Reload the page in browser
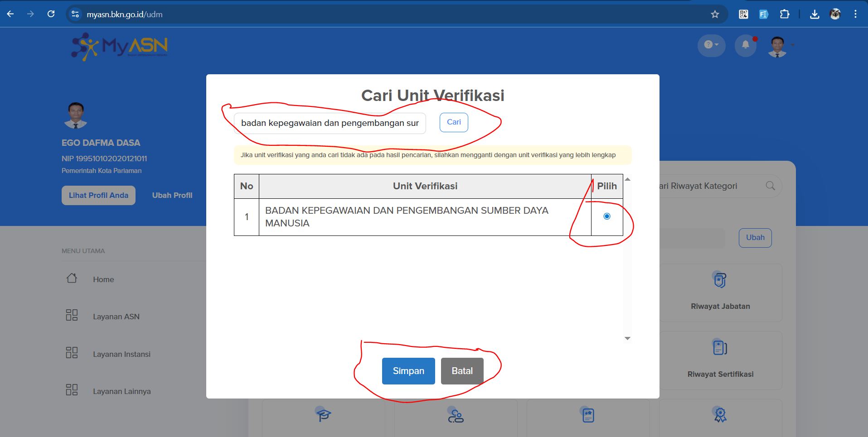The height and width of the screenshot is (437, 868). 51,14
